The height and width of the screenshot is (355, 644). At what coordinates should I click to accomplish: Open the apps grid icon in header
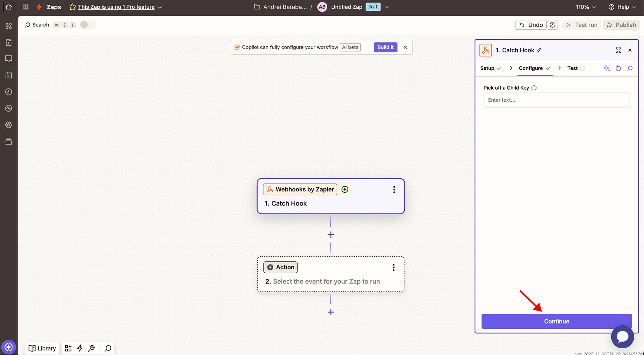[x=26, y=7]
